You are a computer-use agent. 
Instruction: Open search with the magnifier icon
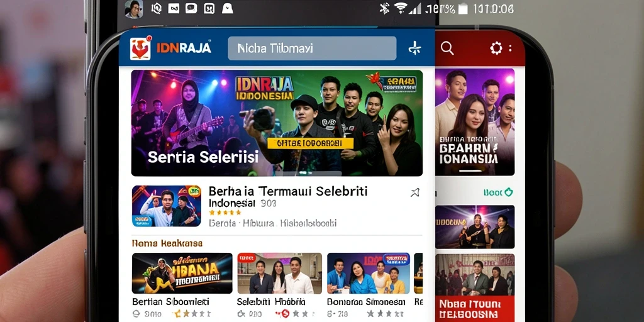447,48
